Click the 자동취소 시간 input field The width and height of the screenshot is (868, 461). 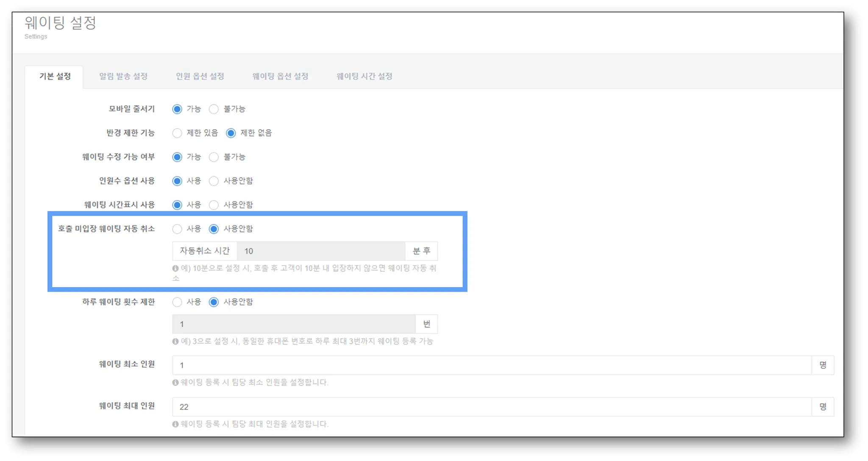pyautogui.click(x=320, y=251)
